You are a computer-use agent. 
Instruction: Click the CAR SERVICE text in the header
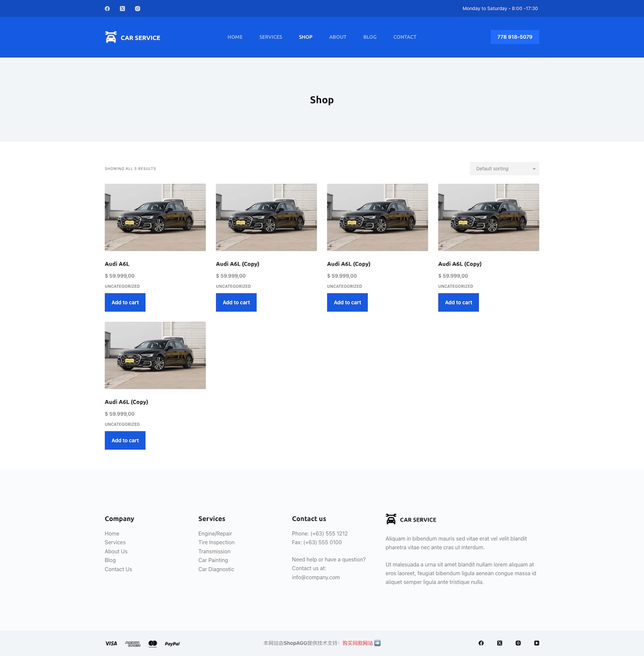pos(141,38)
